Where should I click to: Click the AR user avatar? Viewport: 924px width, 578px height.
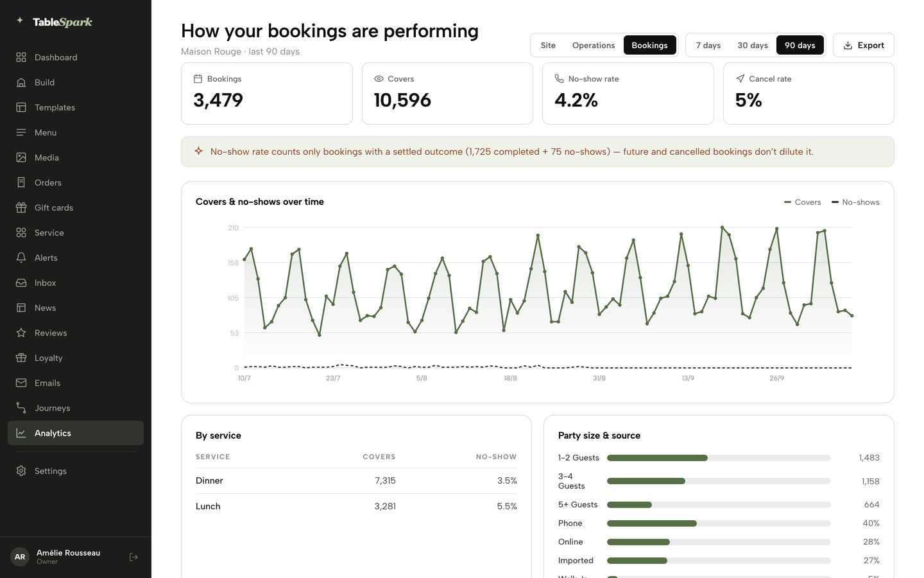(20, 557)
